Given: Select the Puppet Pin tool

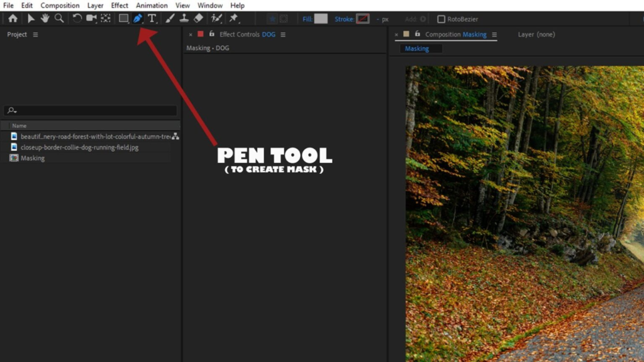Looking at the screenshot, I should coord(234,19).
